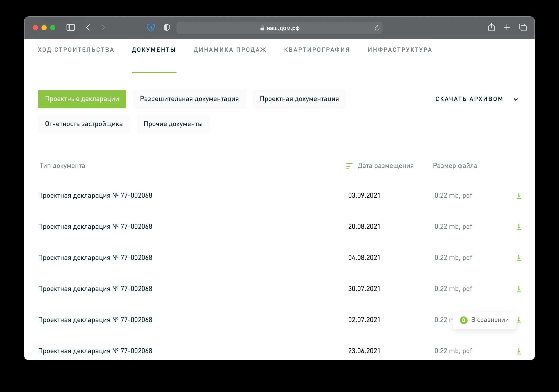Image resolution: width=559 pixels, height=392 pixels.
Task: Select the Прочие документы filter
Action: point(173,124)
